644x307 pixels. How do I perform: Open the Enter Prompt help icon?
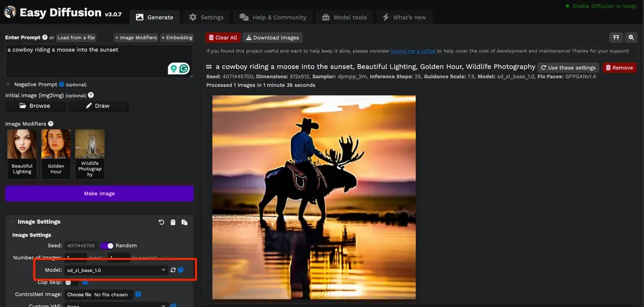point(44,37)
